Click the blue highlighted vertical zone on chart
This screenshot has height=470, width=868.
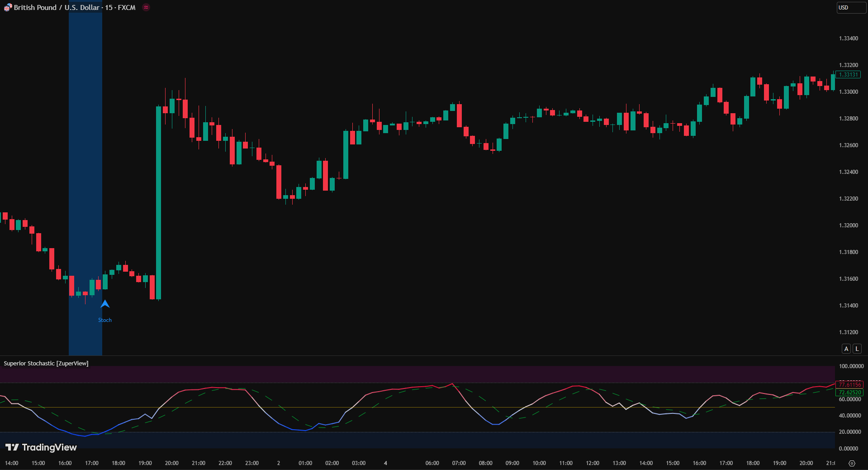[x=85, y=136]
